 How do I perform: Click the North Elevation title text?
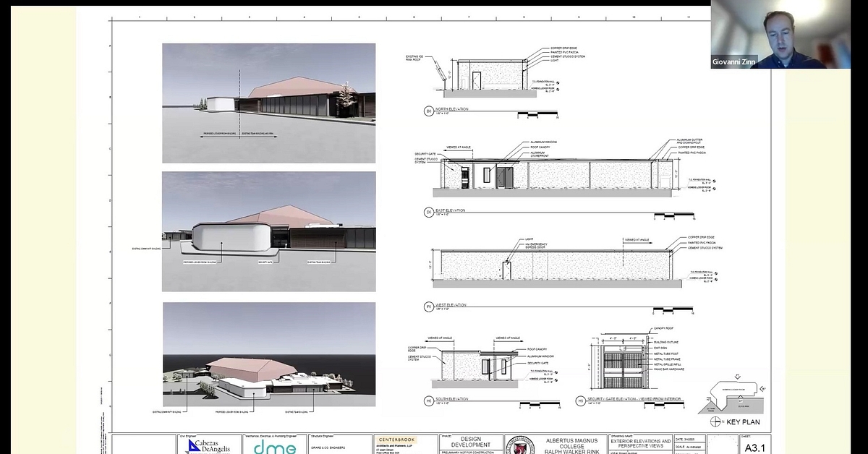pyautogui.click(x=451, y=109)
